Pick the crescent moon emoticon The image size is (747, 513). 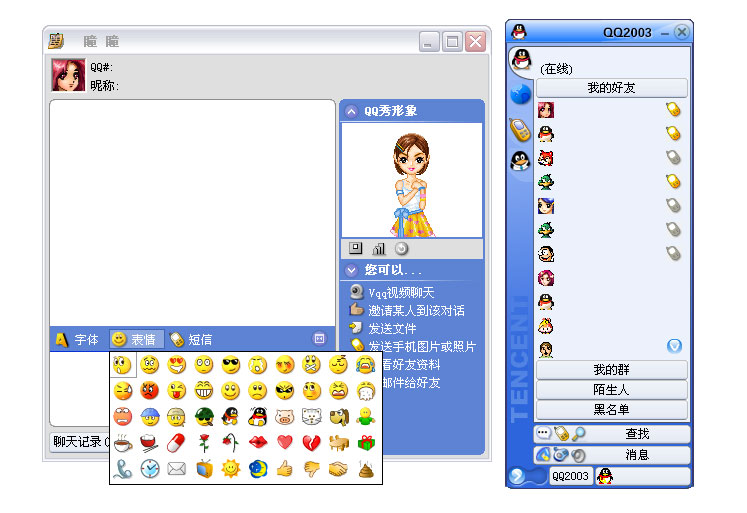[258, 469]
